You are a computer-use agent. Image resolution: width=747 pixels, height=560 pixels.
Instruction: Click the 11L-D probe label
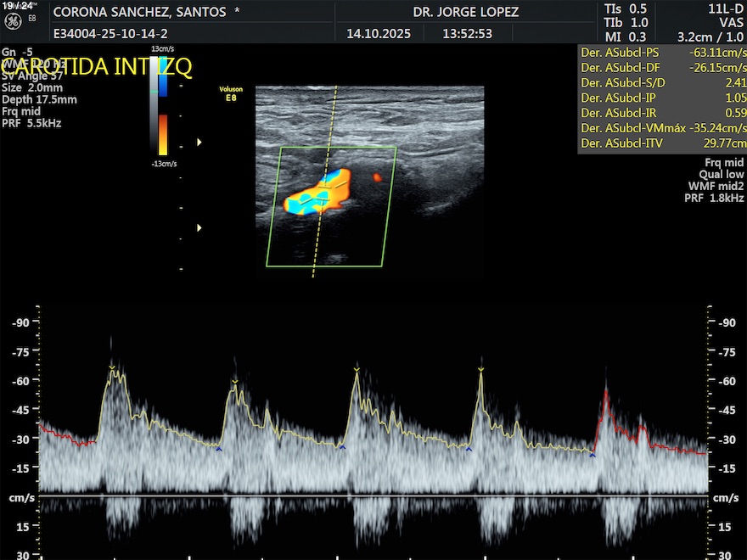tap(725, 8)
